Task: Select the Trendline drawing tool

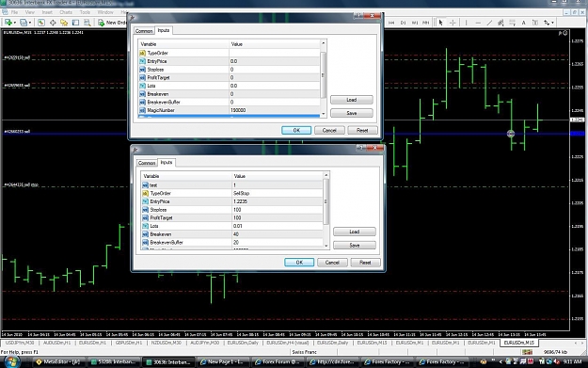Action: tap(489, 23)
